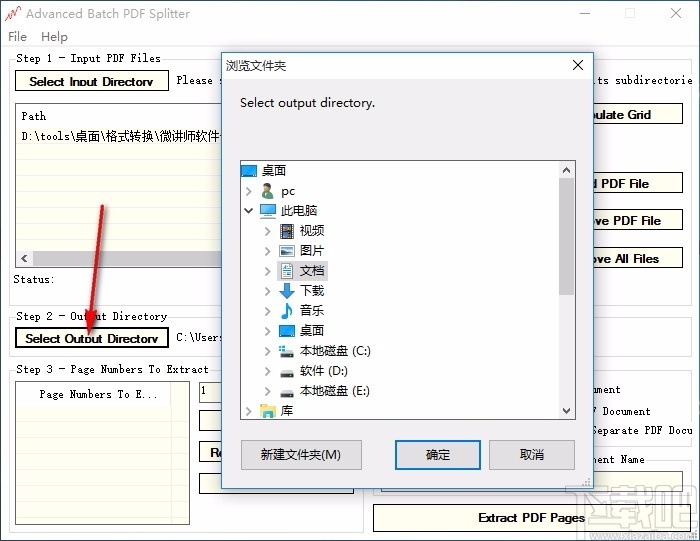
Task: Select the 软件 (D:) tree row label
Action: [323, 371]
